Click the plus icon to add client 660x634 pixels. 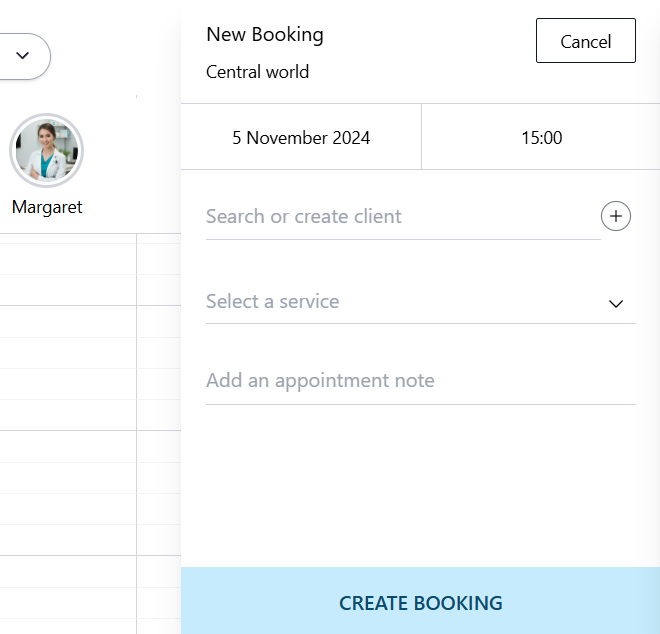pyautogui.click(x=616, y=216)
